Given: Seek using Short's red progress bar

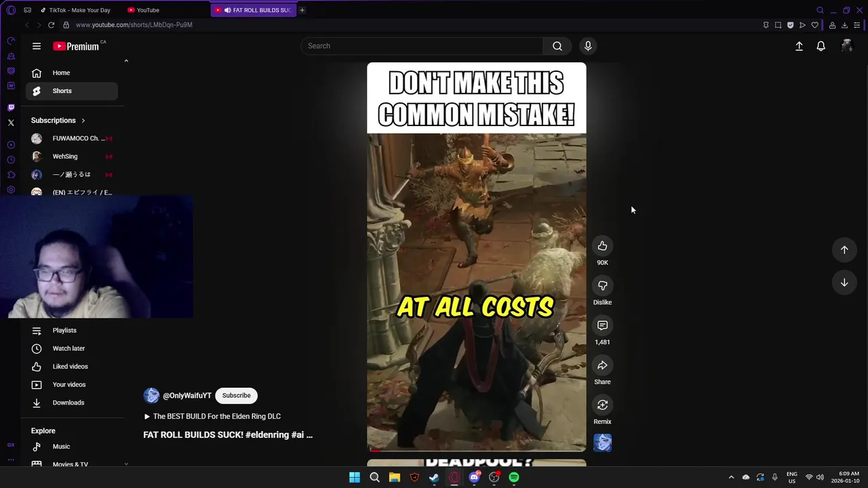Looking at the screenshot, I should pyautogui.click(x=476, y=451).
